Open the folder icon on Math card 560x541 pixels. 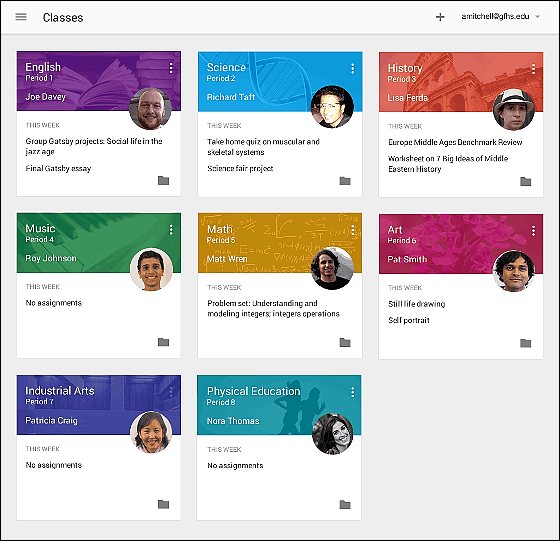[x=345, y=342]
